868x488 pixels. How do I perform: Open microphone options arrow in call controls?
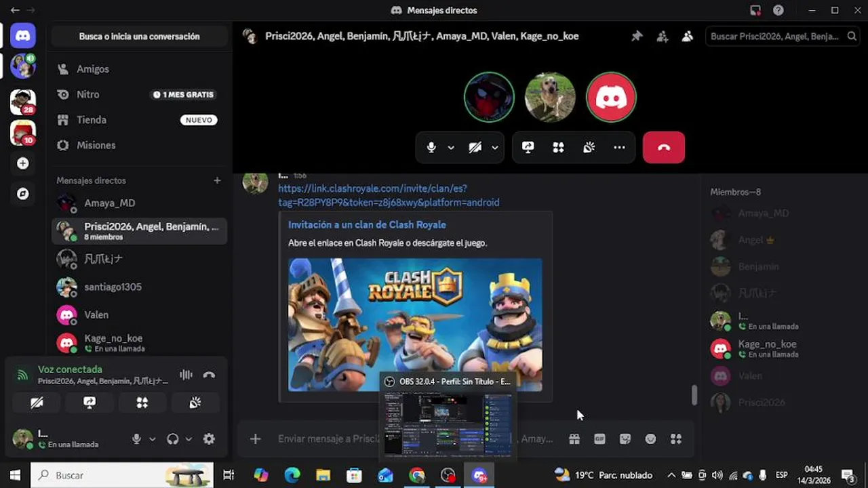coord(451,147)
